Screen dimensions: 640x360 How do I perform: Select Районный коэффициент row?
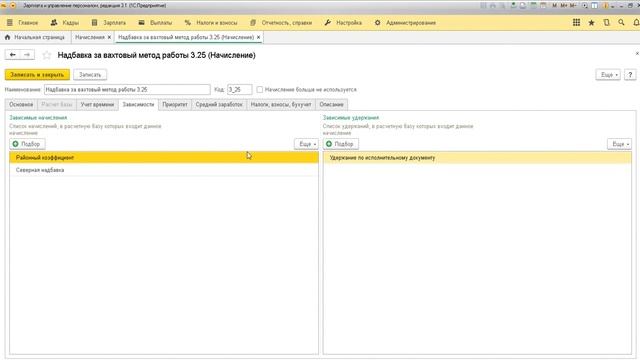(x=164, y=158)
